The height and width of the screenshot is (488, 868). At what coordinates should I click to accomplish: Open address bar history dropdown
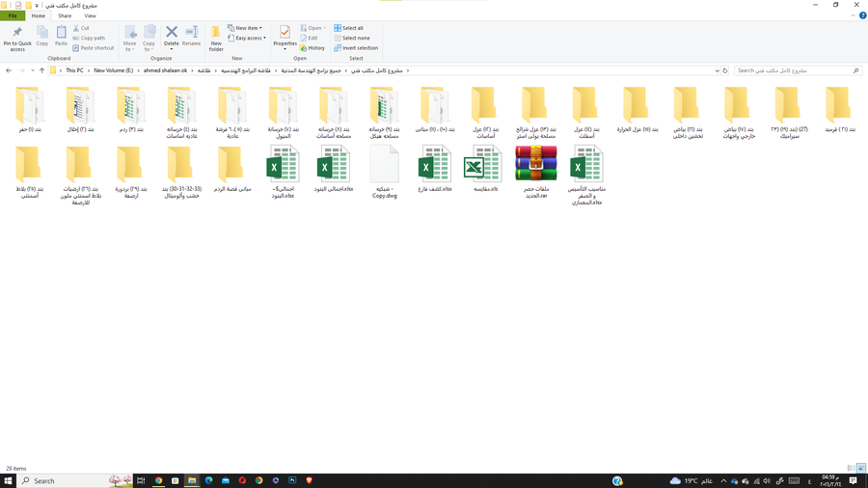click(x=717, y=70)
